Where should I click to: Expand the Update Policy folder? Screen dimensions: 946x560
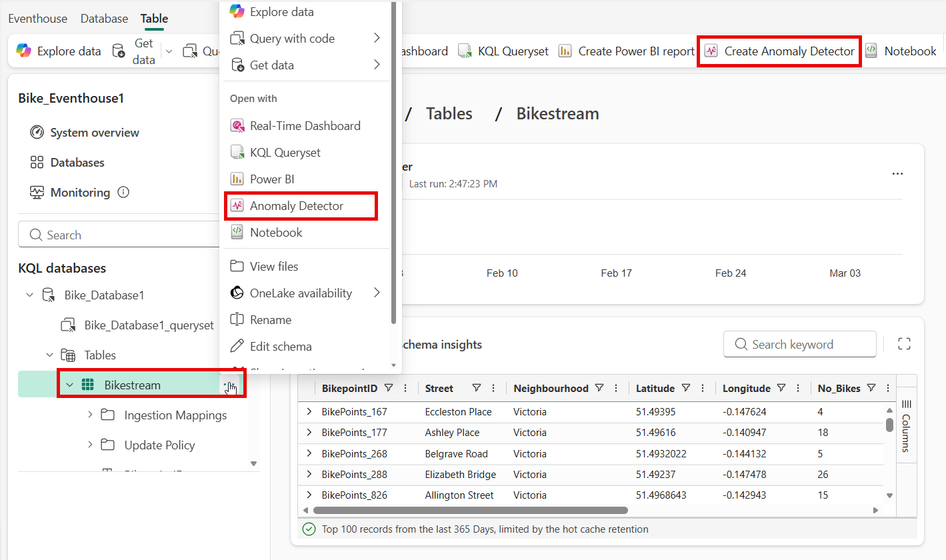(x=90, y=445)
